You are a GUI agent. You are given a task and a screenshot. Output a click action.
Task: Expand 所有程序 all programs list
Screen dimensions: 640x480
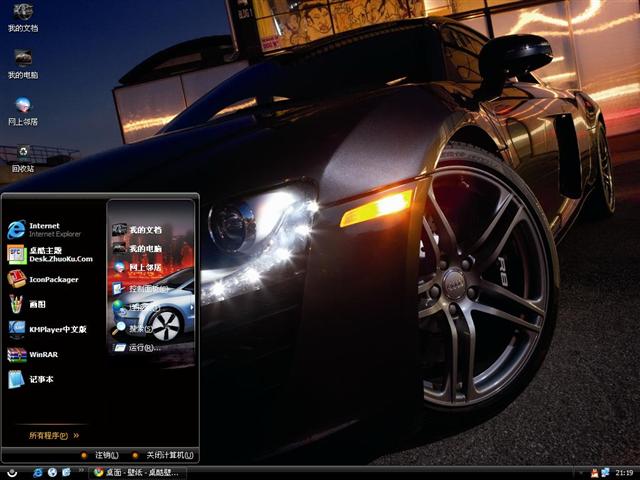click(x=54, y=436)
